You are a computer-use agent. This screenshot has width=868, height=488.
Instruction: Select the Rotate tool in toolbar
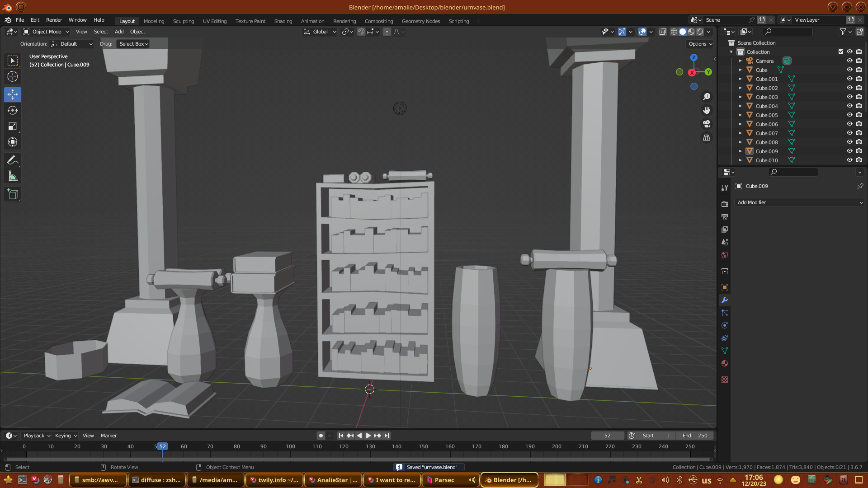tap(13, 111)
